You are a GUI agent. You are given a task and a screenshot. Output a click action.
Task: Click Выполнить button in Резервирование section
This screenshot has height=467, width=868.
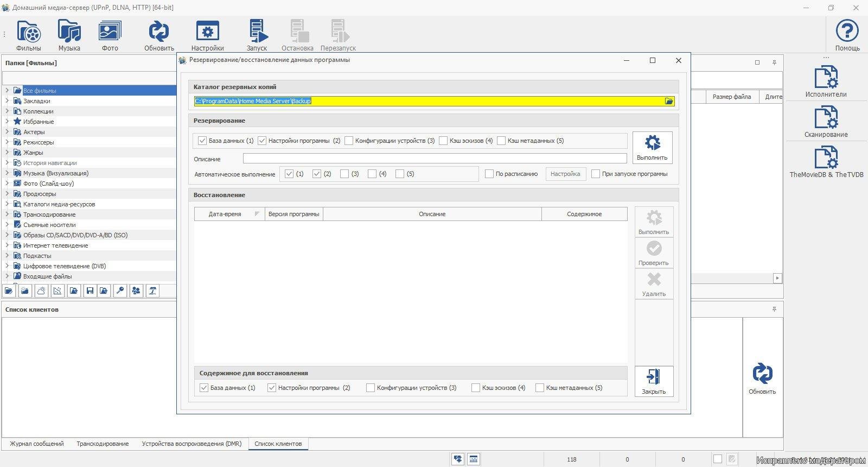click(652, 148)
